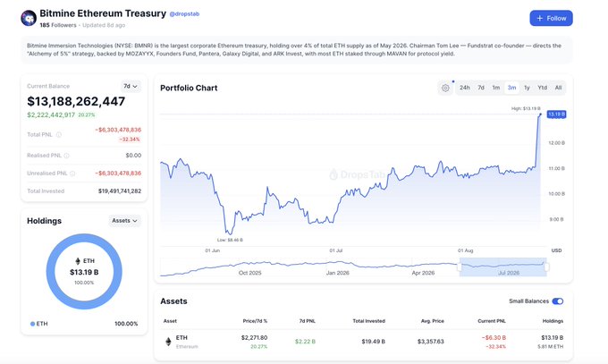Image resolution: width=608 pixels, height=364 pixels.
Task: Click the $0.00 Realised PNL value
Action: click(133, 156)
